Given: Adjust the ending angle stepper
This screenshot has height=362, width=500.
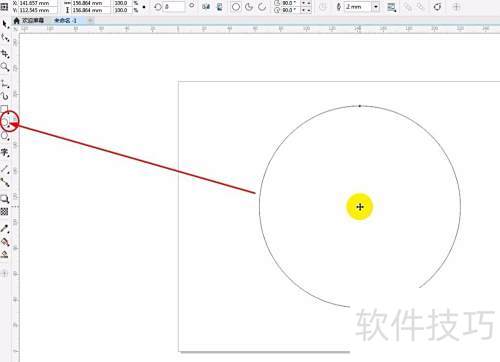Looking at the screenshot, I should point(306,10).
